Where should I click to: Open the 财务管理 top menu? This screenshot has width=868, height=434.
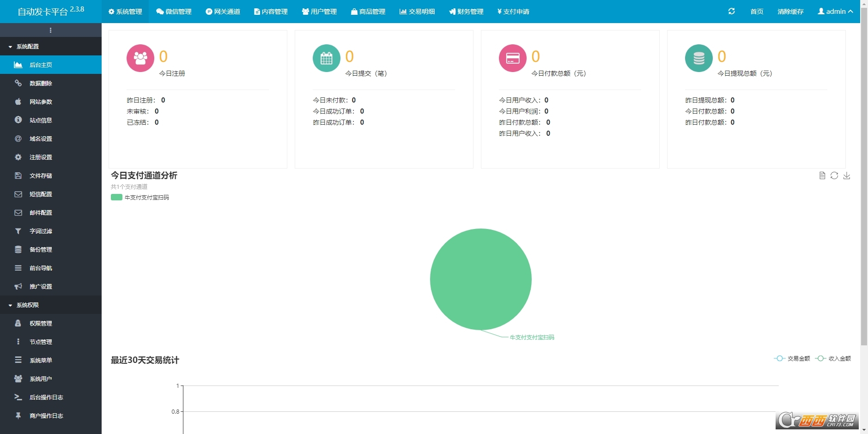(466, 12)
